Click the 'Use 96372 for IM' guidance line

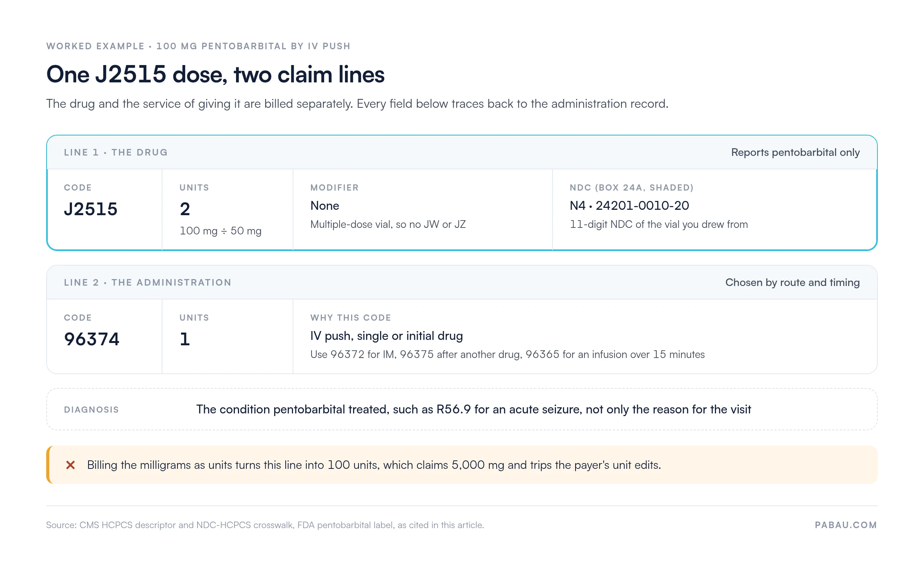tap(507, 355)
